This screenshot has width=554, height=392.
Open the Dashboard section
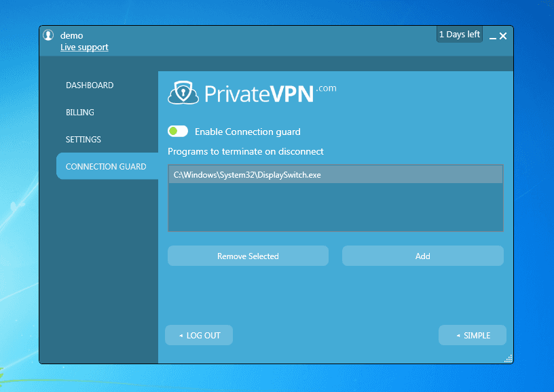[x=90, y=85]
